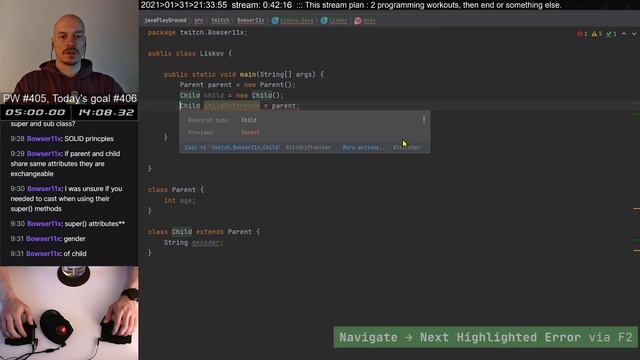Click 'class Parent {' declaration
640x360 pixels.
[x=176, y=190]
